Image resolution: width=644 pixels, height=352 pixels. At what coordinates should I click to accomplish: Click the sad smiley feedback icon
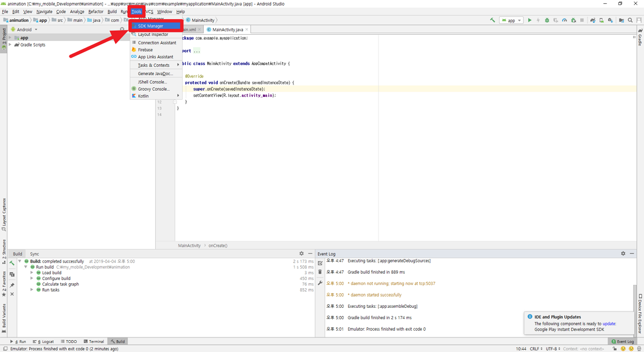point(631,349)
